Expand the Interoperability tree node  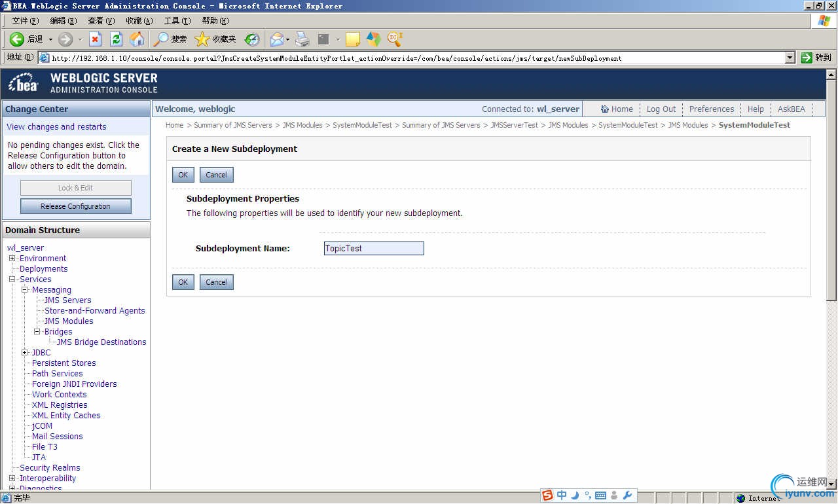click(x=12, y=478)
